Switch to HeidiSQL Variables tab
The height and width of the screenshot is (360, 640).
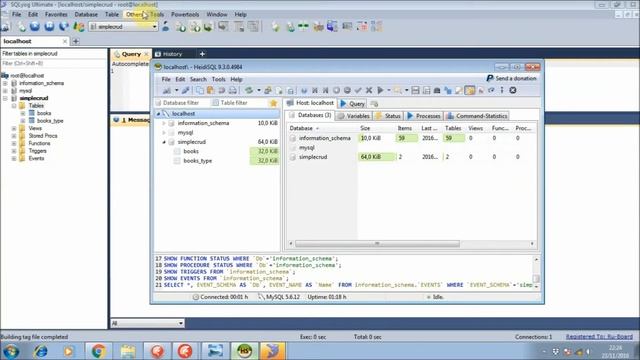tap(353, 116)
